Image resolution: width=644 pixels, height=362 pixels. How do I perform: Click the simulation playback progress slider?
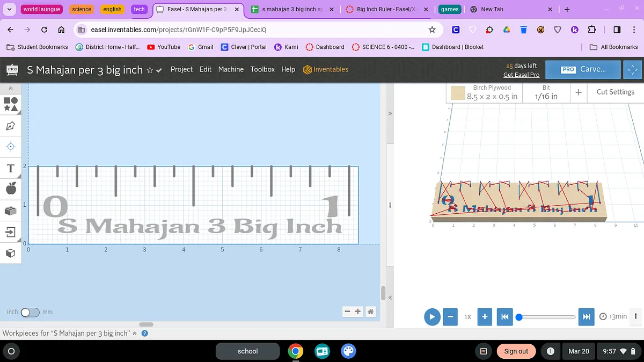[547, 317]
